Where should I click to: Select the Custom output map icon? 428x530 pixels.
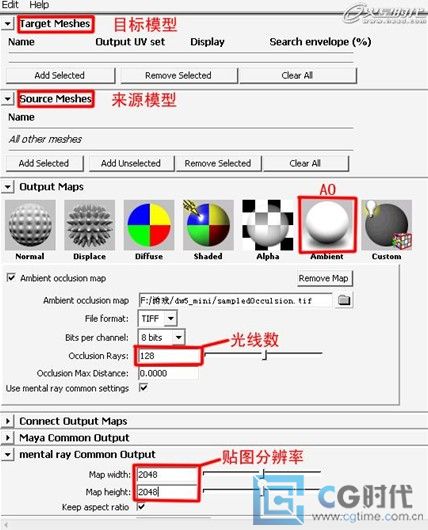click(x=387, y=225)
